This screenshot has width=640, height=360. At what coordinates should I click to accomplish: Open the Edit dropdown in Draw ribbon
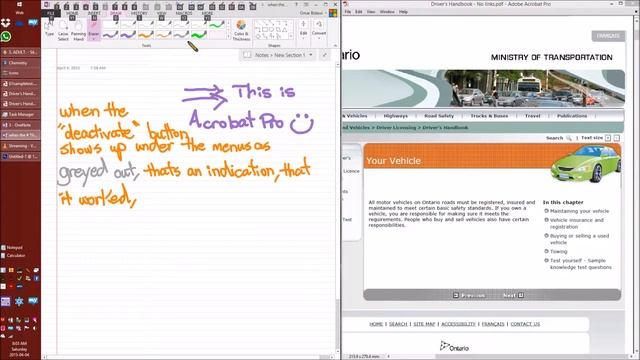303,30
